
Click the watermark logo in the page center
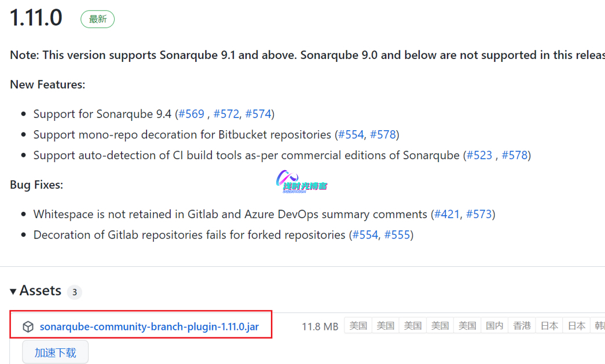[x=302, y=181]
